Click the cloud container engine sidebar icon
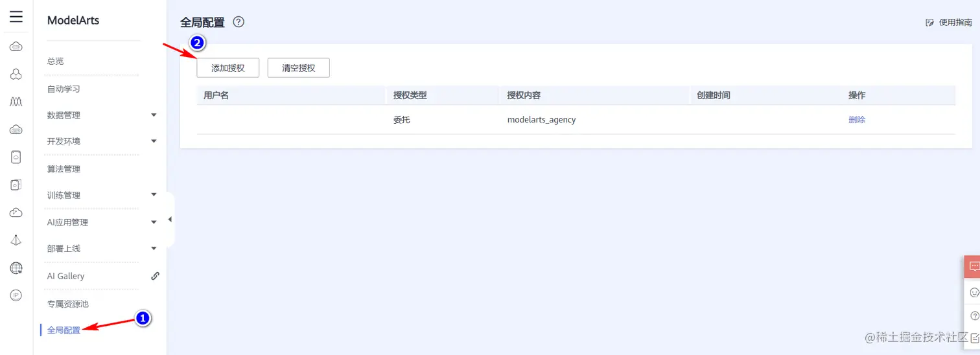This screenshot has height=355, width=980. coord(16,130)
